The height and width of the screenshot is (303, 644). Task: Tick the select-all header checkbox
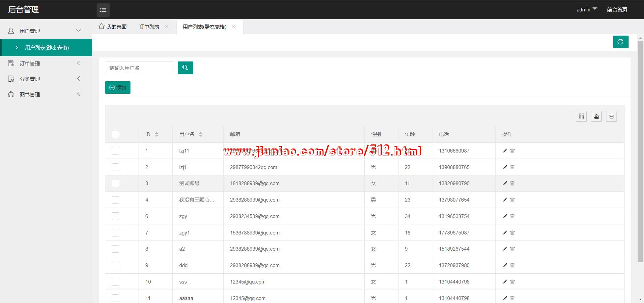(x=115, y=134)
